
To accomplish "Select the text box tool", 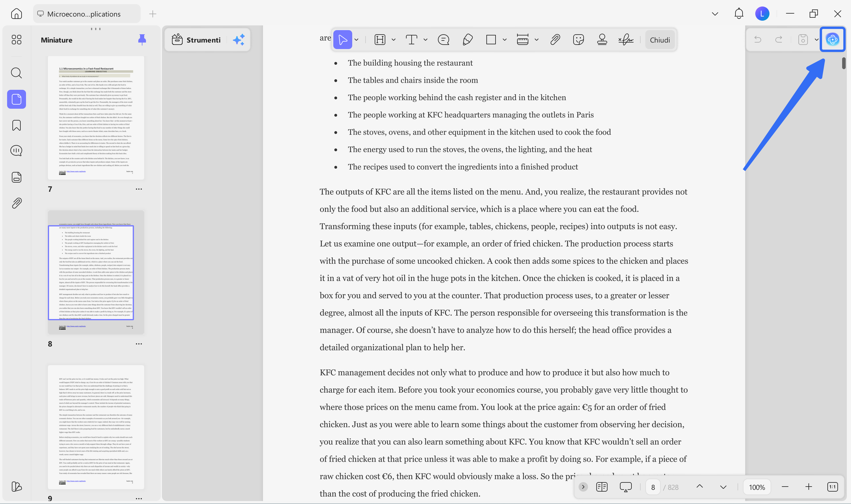I will point(412,40).
